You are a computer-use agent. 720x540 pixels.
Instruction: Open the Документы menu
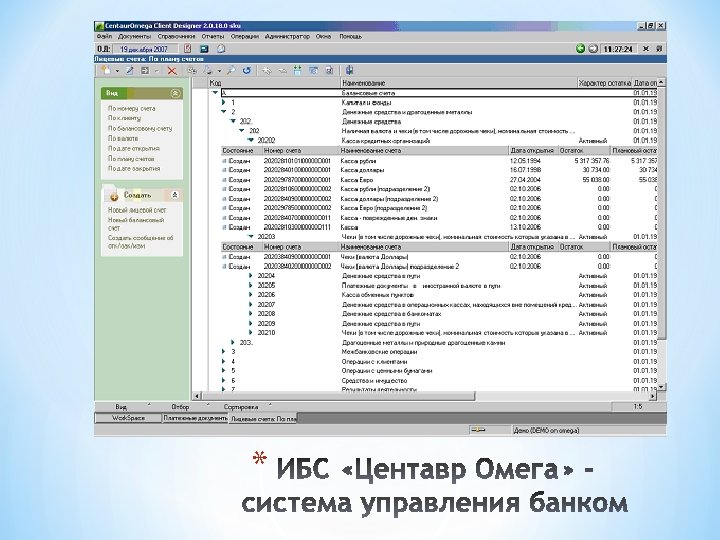[x=134, y=36]
